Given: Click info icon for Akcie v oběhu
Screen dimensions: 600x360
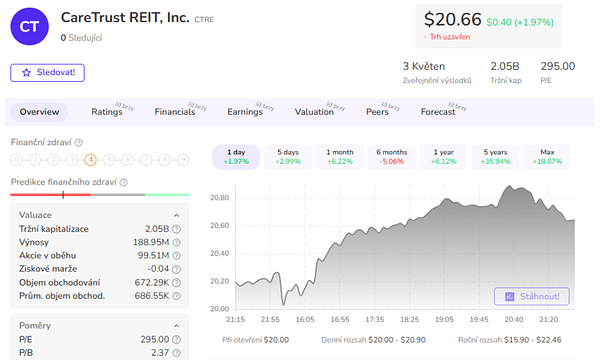Looking at the screenshot, I should point(176,256).
